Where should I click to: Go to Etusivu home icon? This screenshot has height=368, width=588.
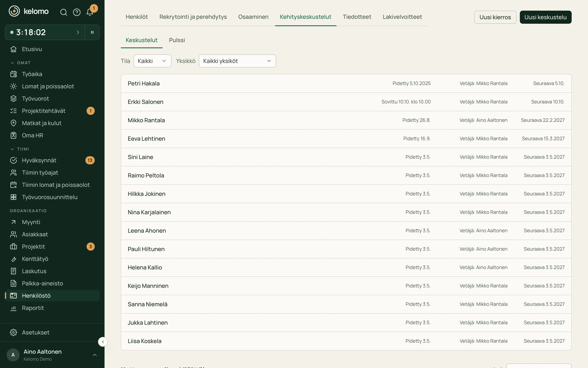[14, 49]
